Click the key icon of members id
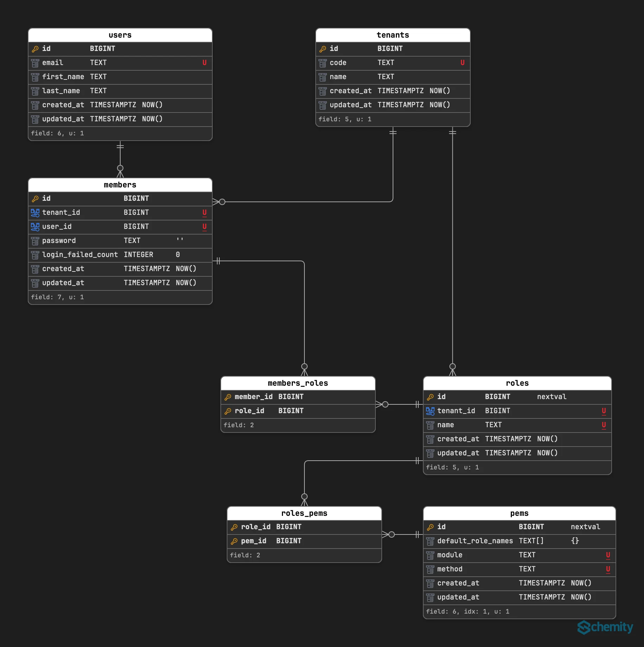Image resolution: width=644 pixels, height=647 pixels. pyautogui.click(x=35, y=199)
